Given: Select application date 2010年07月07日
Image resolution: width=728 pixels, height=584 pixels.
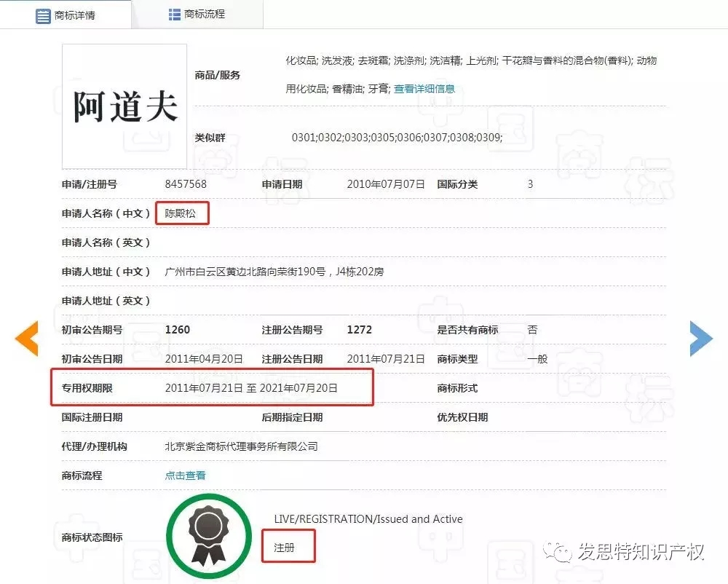Looking at the screenshot, I should click(x=386, y=184).
